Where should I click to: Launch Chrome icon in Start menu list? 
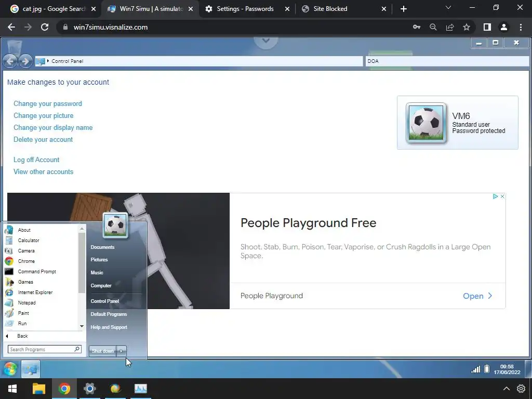pos(9,261)
